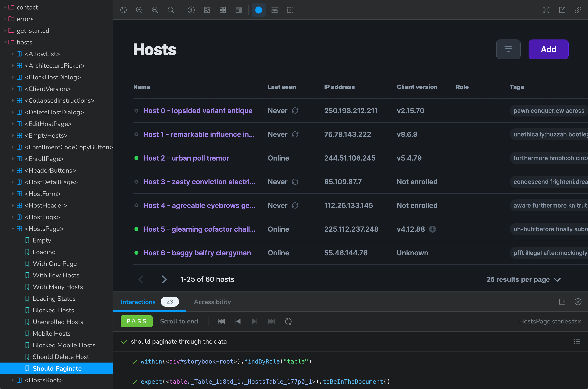Open the story in a new tab
Image resolution: width=588 pixels, height=389 pixels.
click(x=562, y=10)
